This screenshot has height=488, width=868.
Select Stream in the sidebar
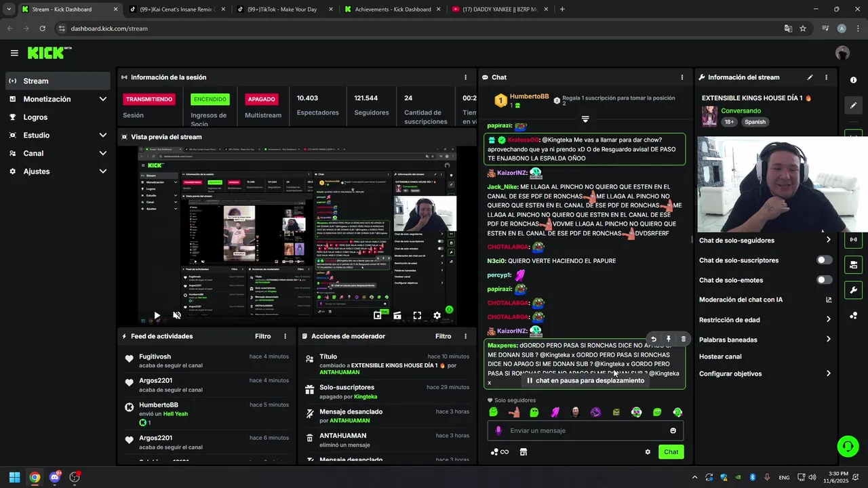point(57,81)
